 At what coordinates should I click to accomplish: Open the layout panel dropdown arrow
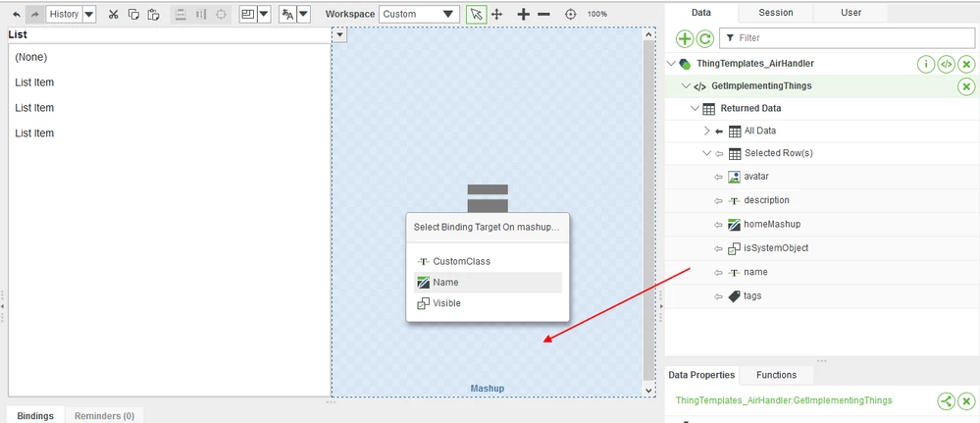pos(264,14)
